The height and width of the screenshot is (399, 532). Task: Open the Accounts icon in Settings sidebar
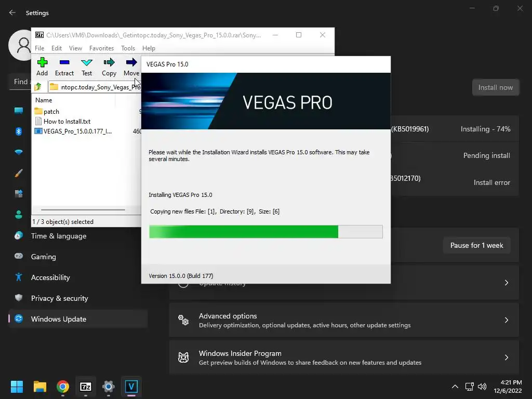[19, 215]
